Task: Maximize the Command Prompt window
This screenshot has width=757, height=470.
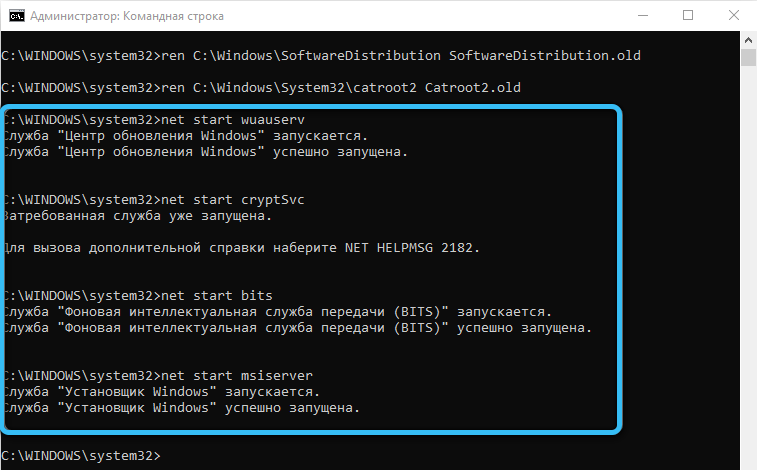Action: coord(688,15)
